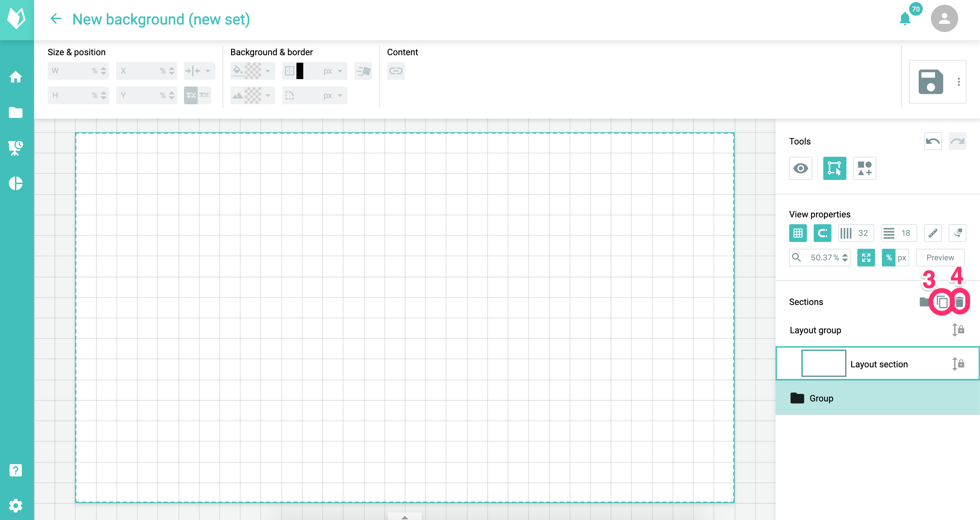
Task: Toggle the Layout section height lock
Action: click(958, 364)
